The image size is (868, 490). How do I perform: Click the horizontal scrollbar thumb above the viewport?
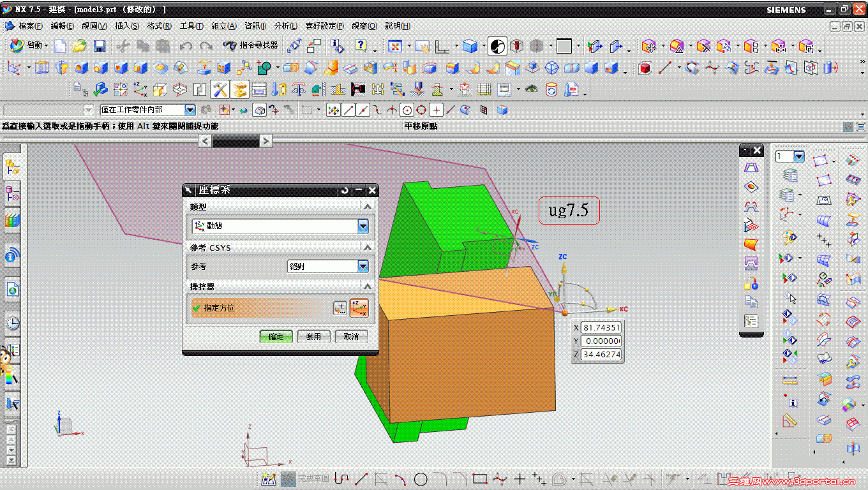[236, 141]
